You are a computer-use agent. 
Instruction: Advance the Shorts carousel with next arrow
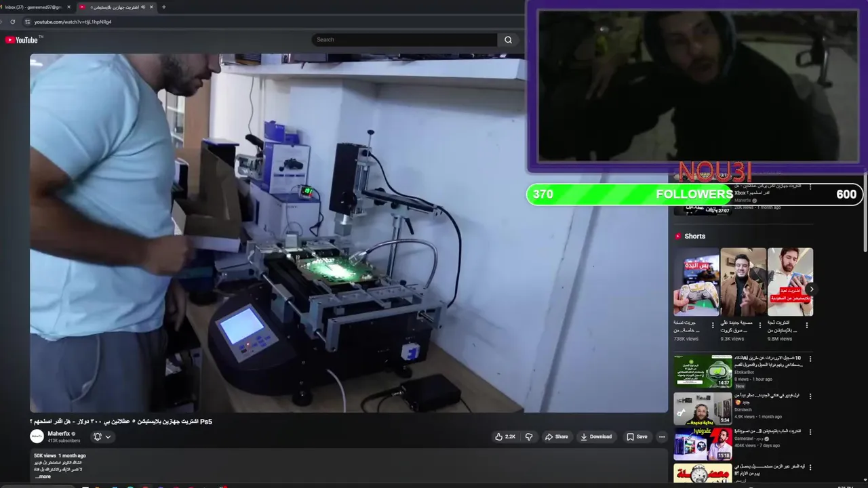[811, 289]
